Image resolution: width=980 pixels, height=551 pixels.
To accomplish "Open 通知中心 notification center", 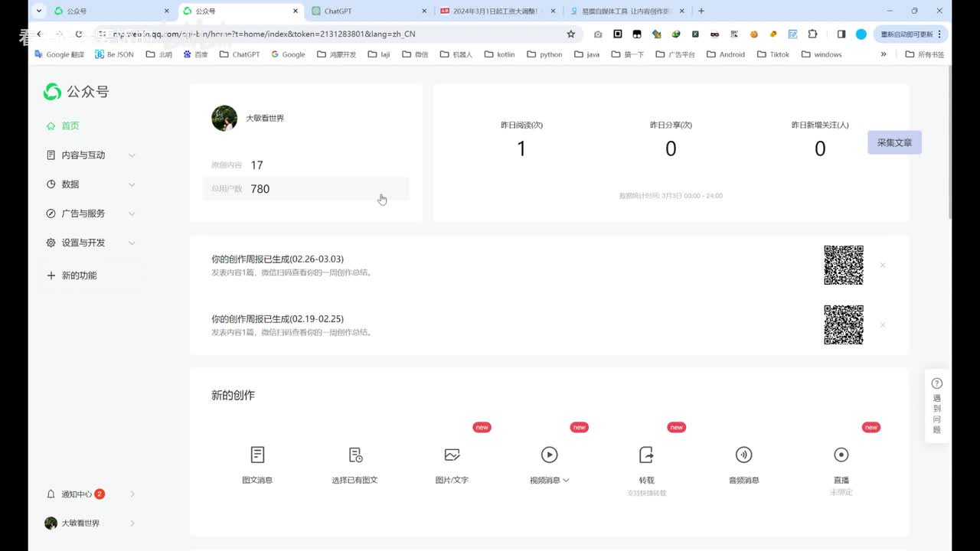I will [x=77, y=494].
